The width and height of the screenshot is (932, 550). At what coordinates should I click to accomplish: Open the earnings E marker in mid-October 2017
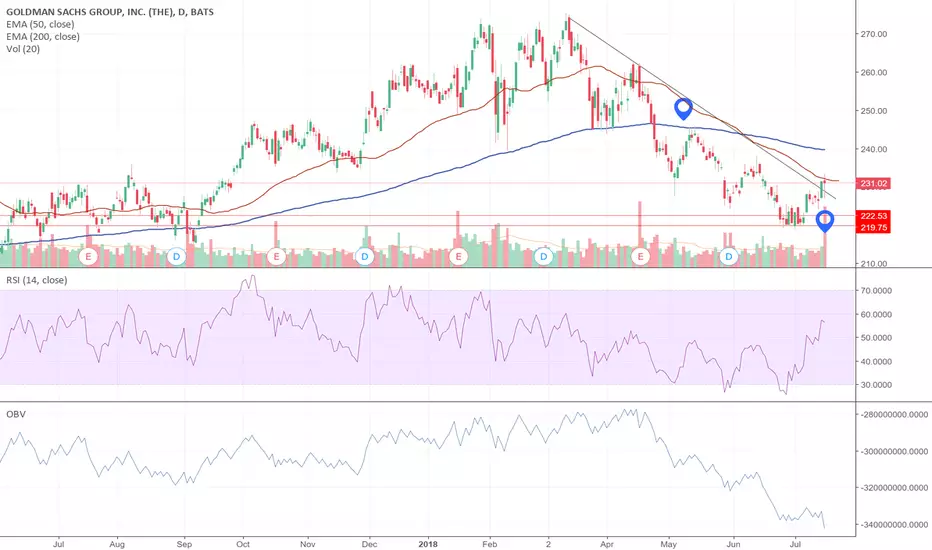tap(276, 257)
